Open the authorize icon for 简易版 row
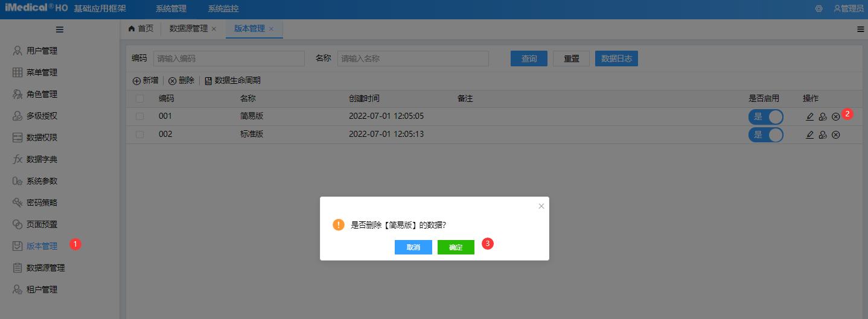This screenshot has height=319, width=868. [x=823, y=117]
